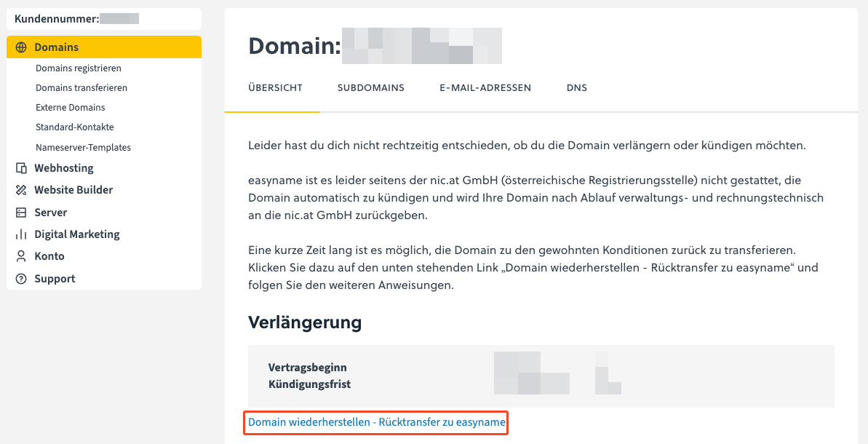Viewport: 868px width, 444px height.
Task: Click the Digital Marketing bar chart icon
Action: [21, 234]
